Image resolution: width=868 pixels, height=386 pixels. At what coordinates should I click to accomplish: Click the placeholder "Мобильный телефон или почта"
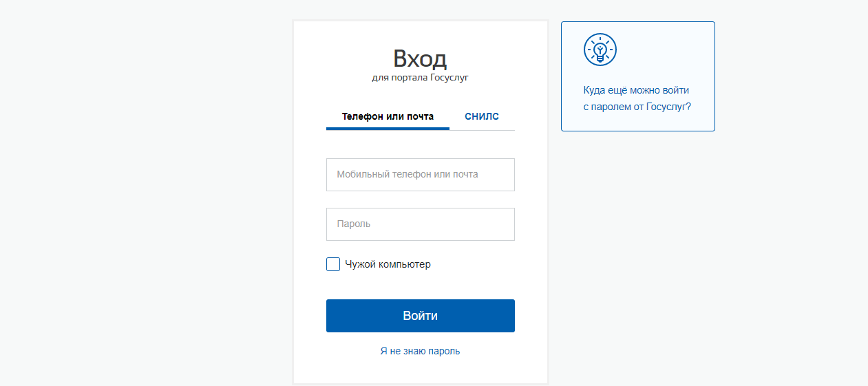407,175
